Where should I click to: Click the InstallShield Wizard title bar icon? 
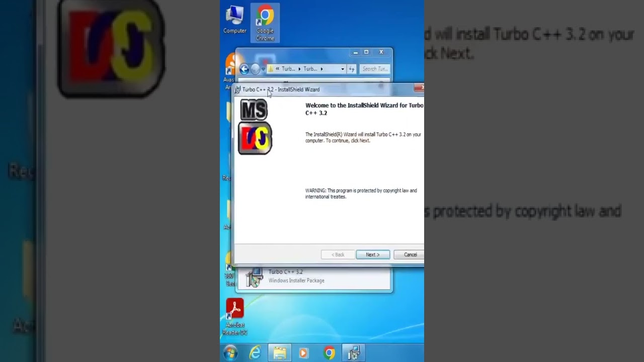[x=237, y=89]
